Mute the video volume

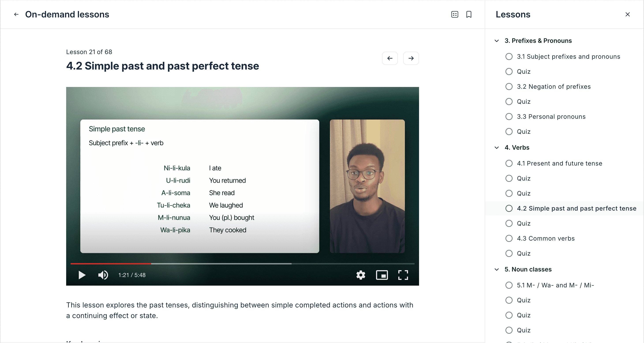pos(103,275)
